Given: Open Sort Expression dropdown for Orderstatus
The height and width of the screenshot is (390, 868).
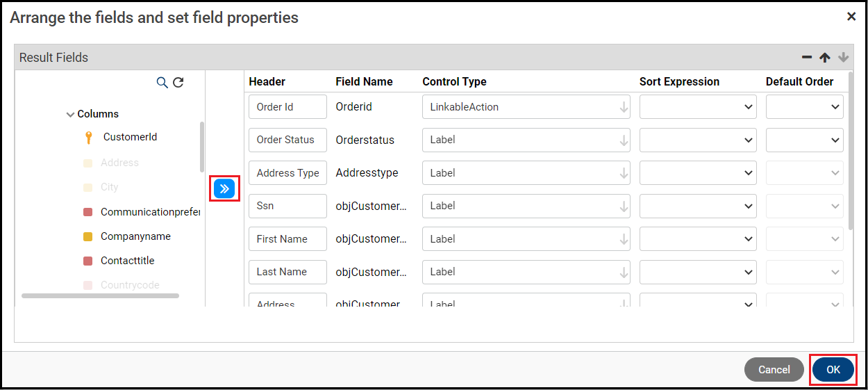Looking at the screenshot, I should pyautogui.click(x=698, y=140).
